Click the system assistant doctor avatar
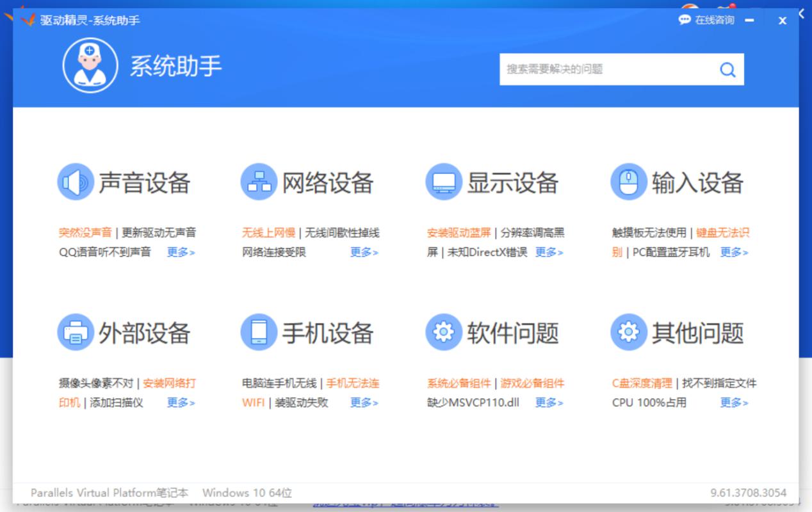 (x=90, y=65)
